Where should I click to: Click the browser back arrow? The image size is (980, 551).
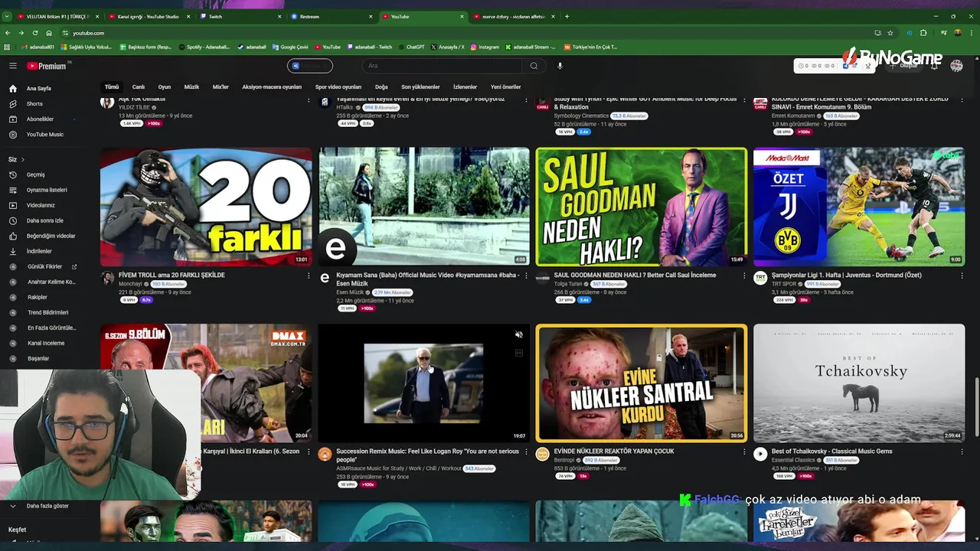8,33
